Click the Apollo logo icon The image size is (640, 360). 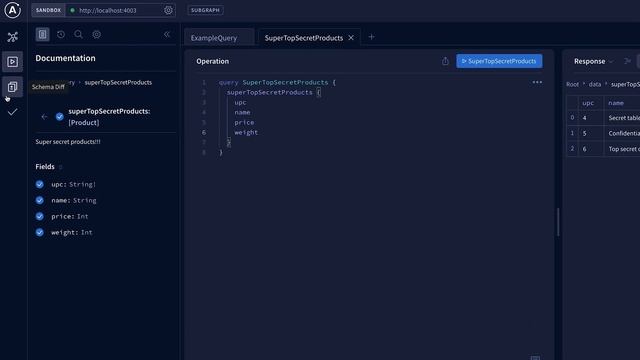point(12,10)
